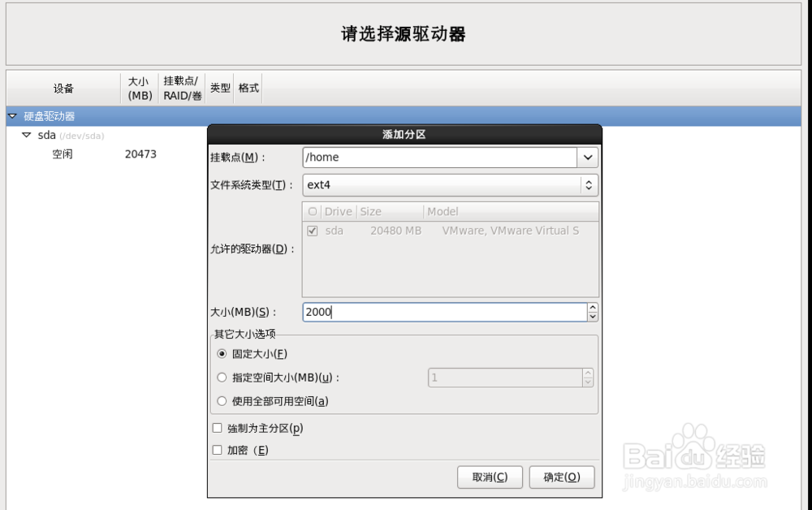Click the 指定空间大小 value spinbox
Viewport: 812px width, 510px height.
(x=512, y=377)
